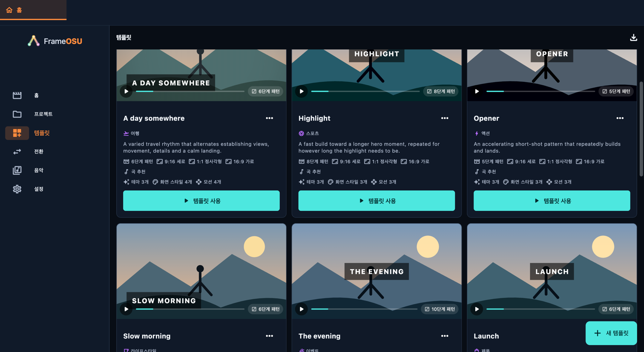Play the Opener template preview
Image resolution: width=644 pixels, height=352 pixels.
(x=477, y=92)
